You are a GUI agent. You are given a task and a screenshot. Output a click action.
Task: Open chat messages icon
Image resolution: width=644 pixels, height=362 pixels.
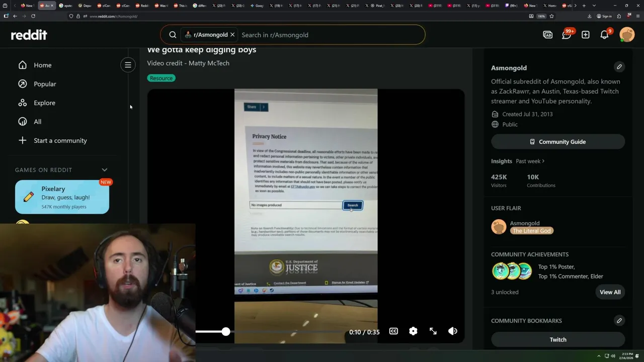[x=567, y=35]
